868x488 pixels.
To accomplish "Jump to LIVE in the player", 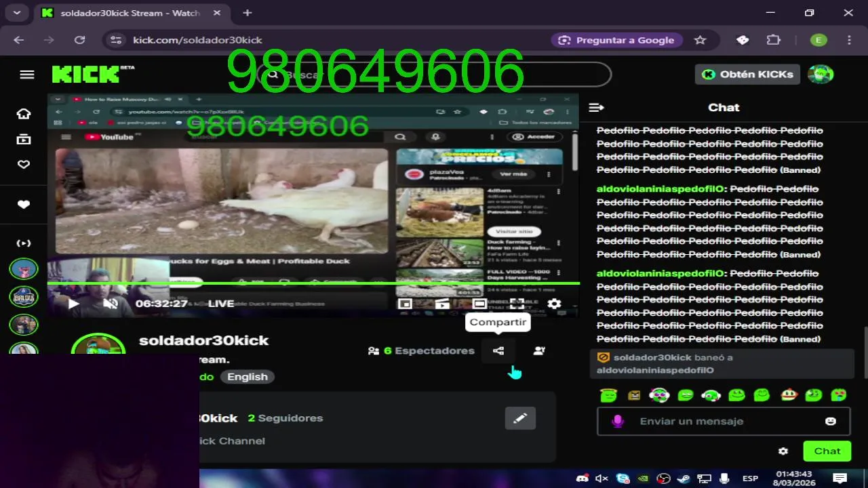I will [220, 304].
